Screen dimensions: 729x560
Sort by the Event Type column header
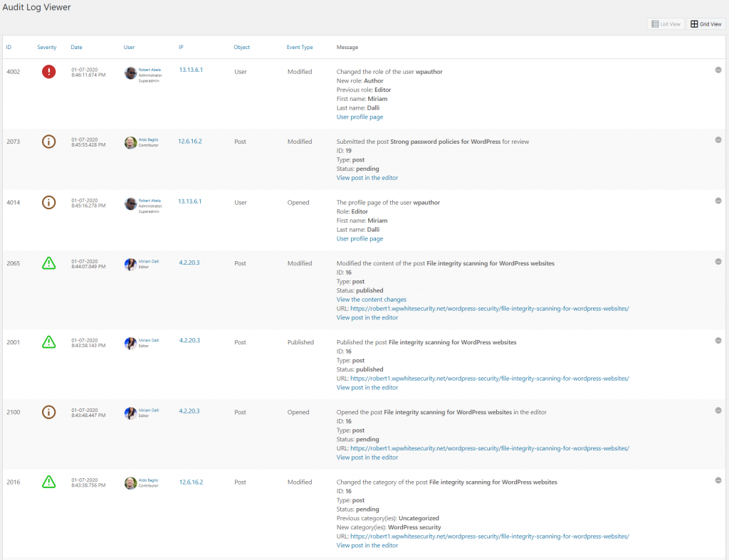[300, 48]
